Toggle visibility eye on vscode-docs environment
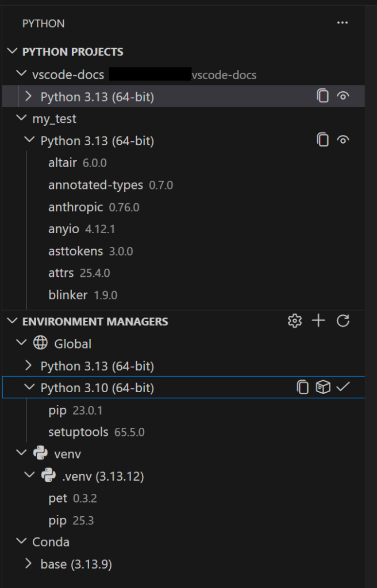 pyautogui.click(x=343, y=96)
